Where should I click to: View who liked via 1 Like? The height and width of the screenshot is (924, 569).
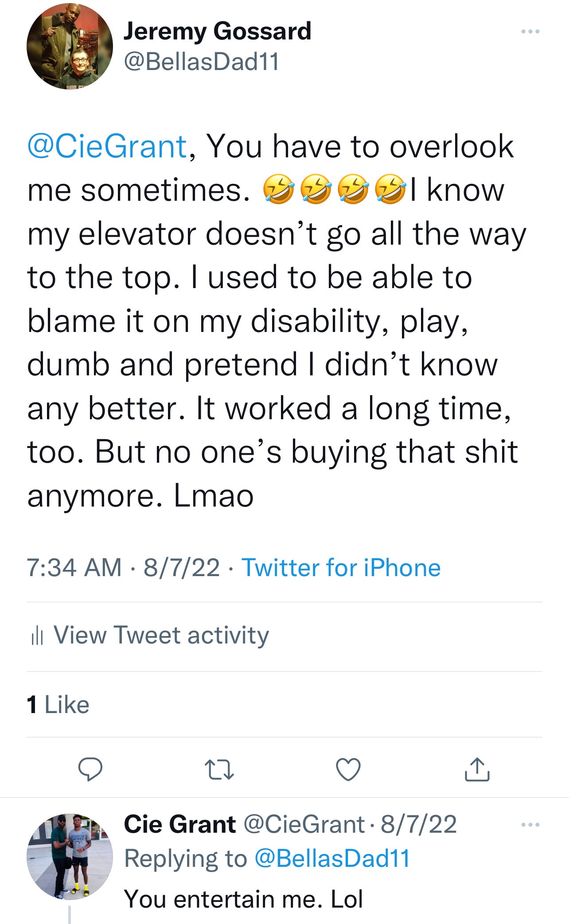point(58,705)
